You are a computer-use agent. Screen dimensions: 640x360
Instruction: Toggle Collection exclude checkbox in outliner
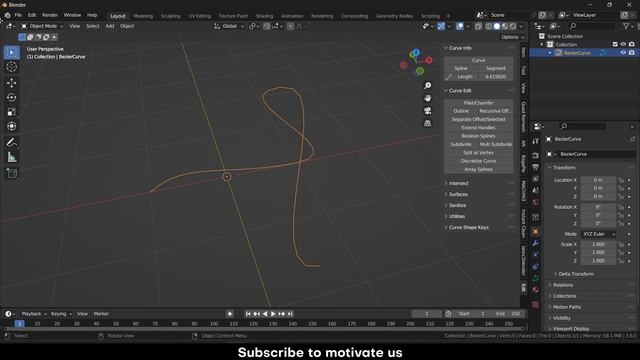(615, 44)
